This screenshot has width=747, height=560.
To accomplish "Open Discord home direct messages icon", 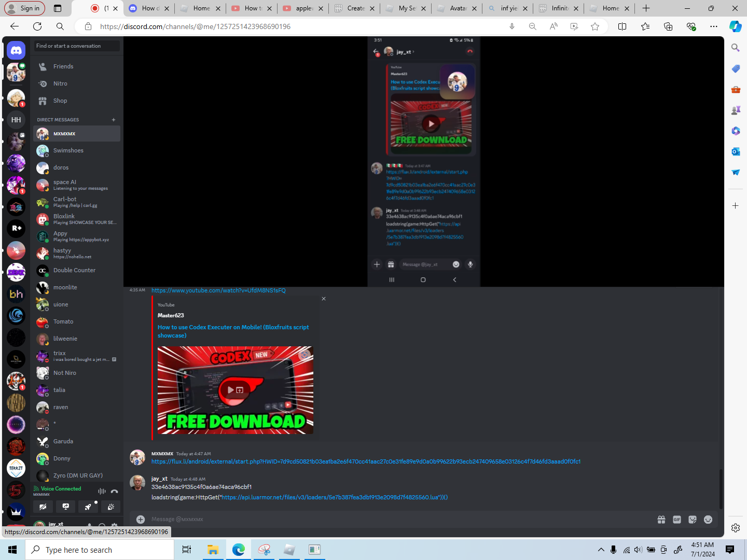I will (x=16, y=50).
